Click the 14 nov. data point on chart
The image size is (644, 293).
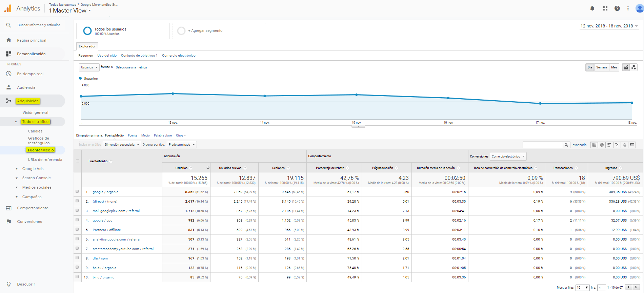265,96
